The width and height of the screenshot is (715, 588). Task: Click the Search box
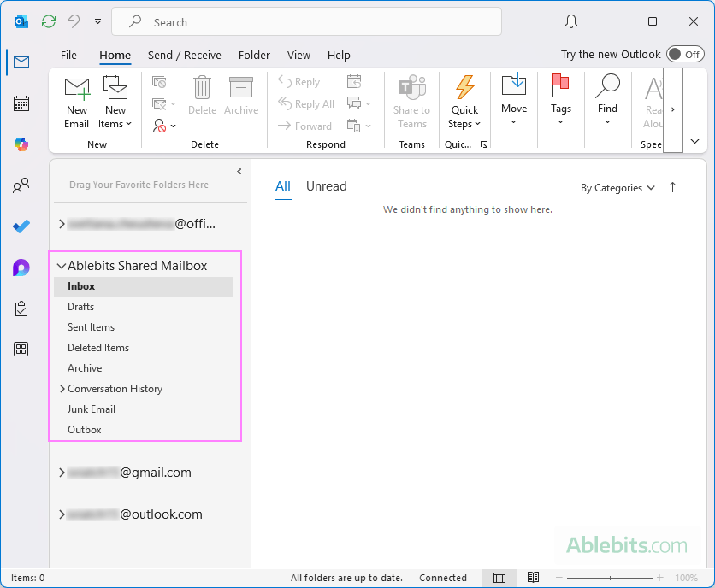pyautogui.click(x=306, y=21)
